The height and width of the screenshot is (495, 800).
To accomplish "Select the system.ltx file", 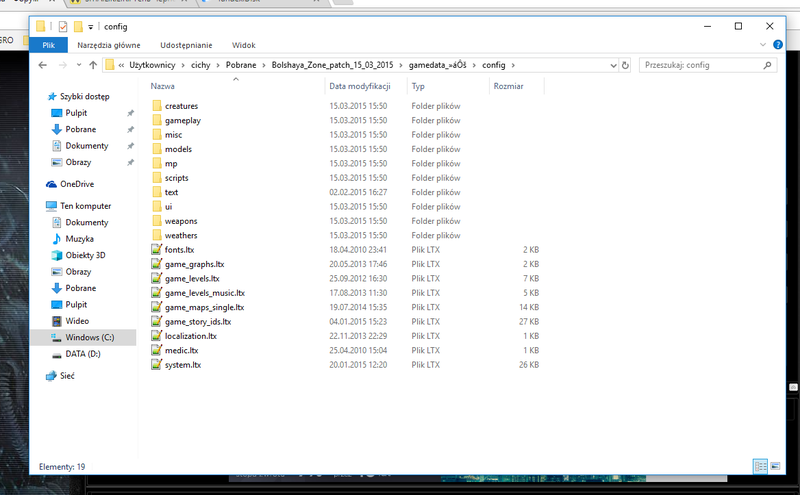I will (x=183, y=365).
